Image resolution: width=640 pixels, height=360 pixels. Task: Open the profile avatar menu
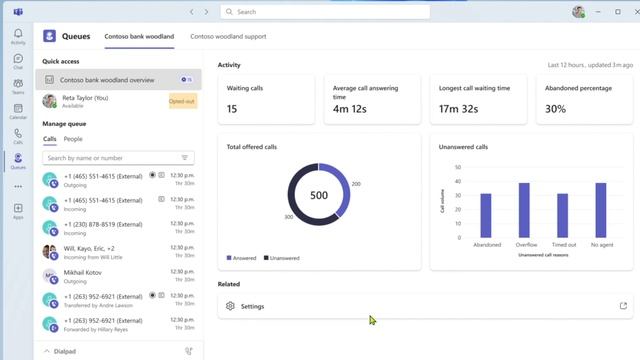[x=578, y=12]
